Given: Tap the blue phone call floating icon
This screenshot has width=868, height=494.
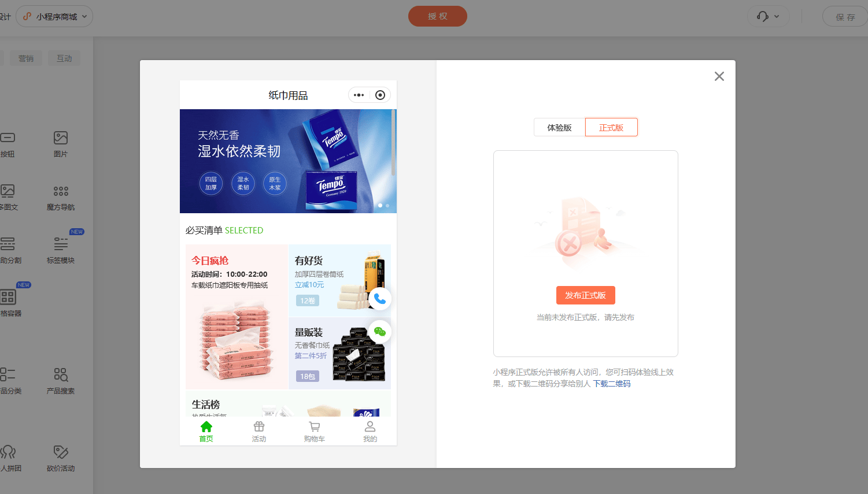Looking at the screenshot, I should (x=380, y=299).
